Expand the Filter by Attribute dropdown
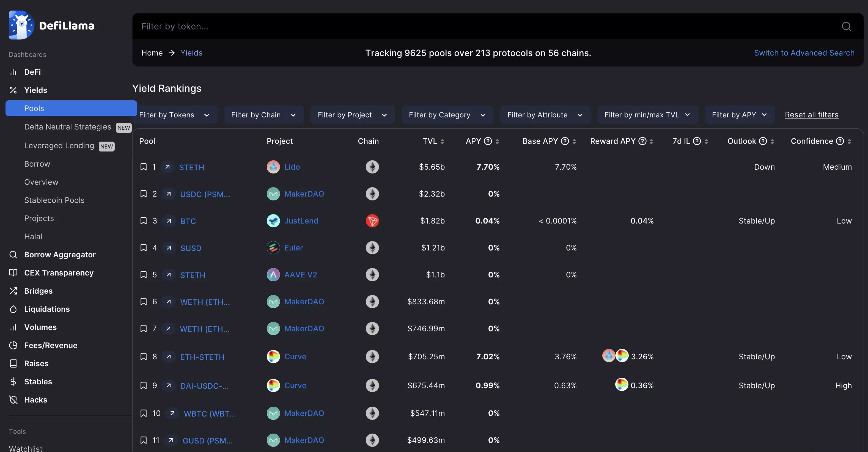This screenshot has height=452, width=868. coord(545,115)
